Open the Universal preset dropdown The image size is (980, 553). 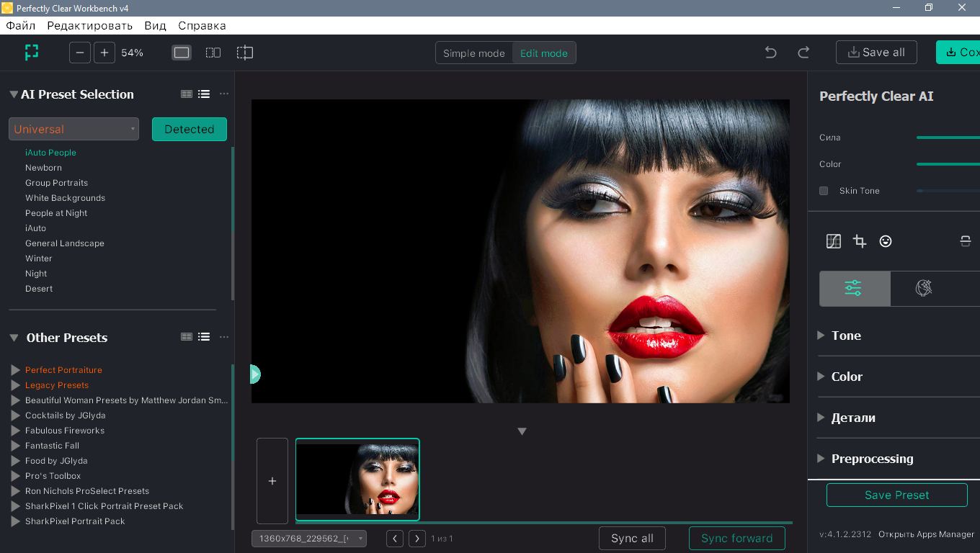pos(73,129)
